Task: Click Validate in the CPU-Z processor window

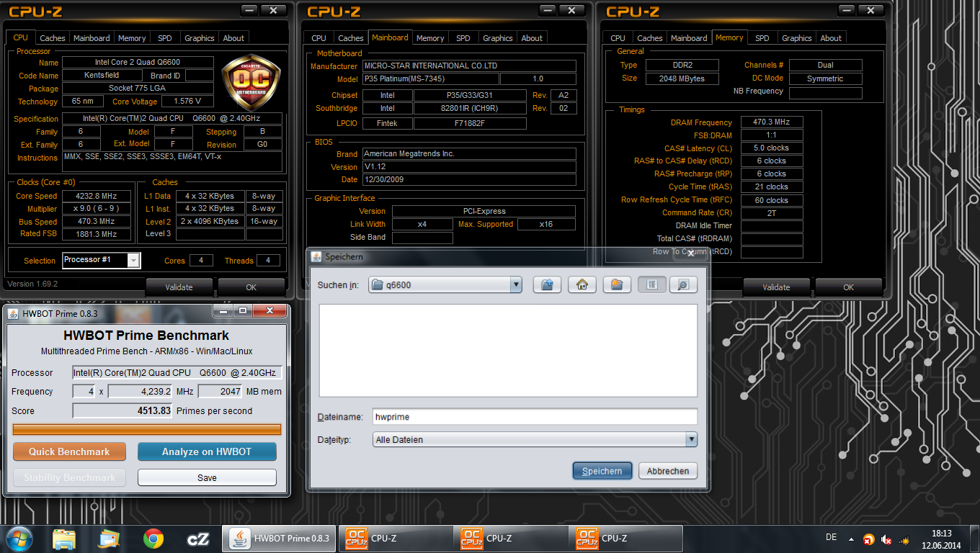Action: (179, 287)
